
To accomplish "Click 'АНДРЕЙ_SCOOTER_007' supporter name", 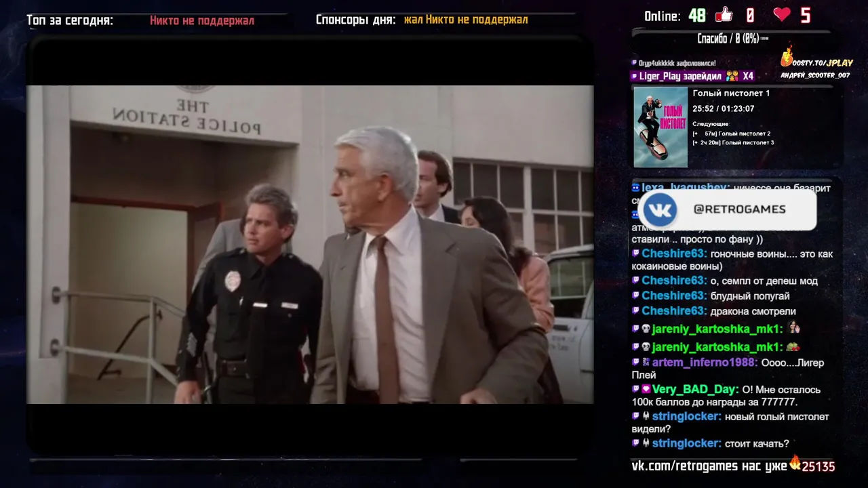I will [x=814, y=75].
